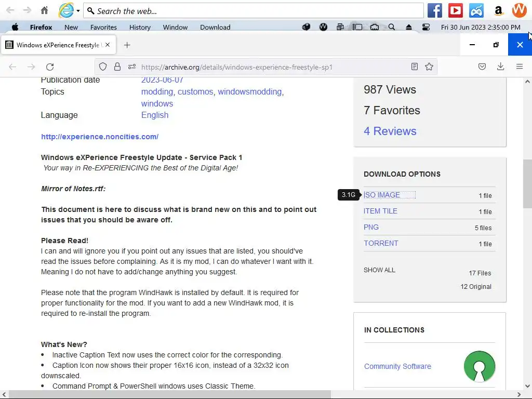Open the Community Software collection link
The width and height of the screenshot is (532, 399).
(x=397, y=366)
